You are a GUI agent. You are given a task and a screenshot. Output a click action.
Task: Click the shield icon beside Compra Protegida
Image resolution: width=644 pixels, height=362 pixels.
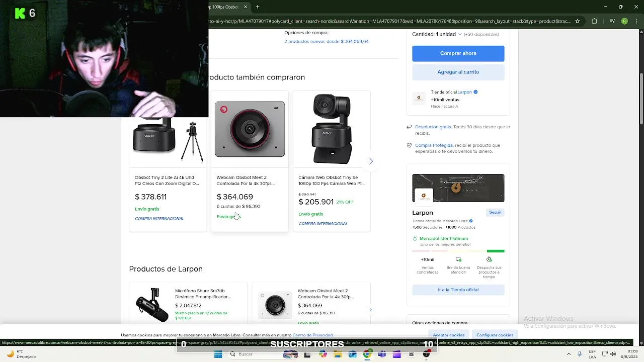point(409,145)
